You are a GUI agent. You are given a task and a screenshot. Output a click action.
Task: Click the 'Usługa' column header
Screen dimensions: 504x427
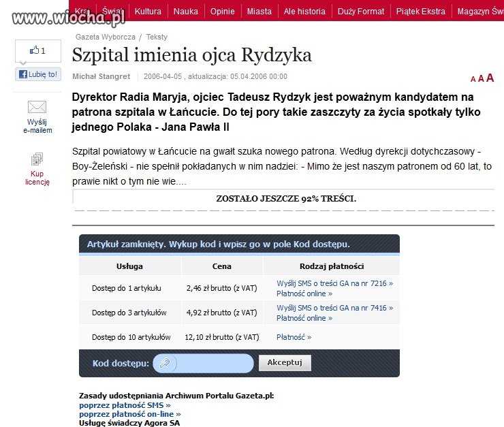129,266
